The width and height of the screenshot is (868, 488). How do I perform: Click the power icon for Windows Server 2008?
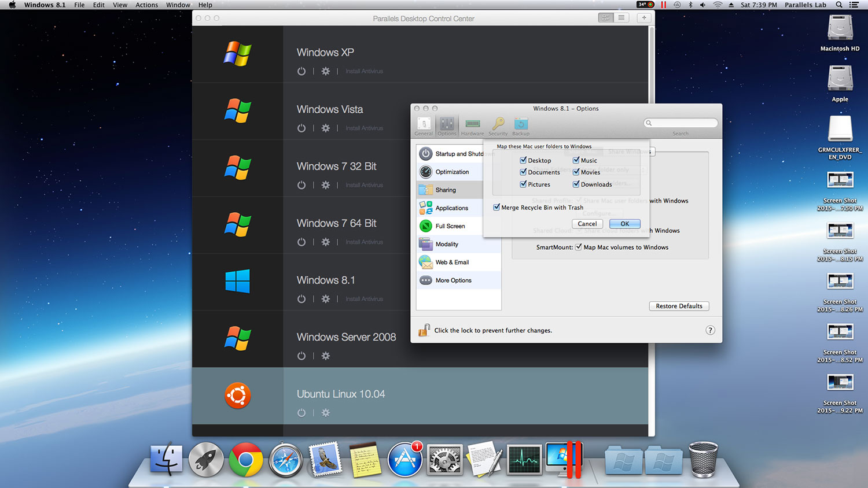click(301, 356)
